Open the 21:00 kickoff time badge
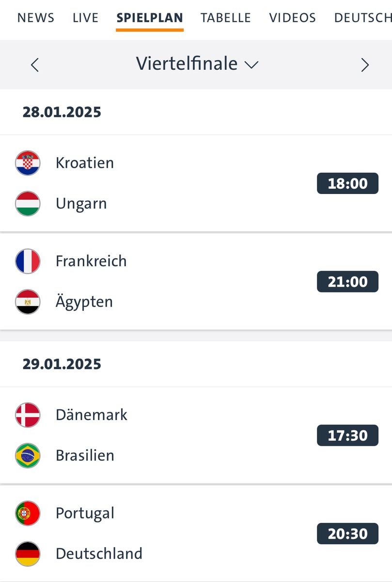 347,282
